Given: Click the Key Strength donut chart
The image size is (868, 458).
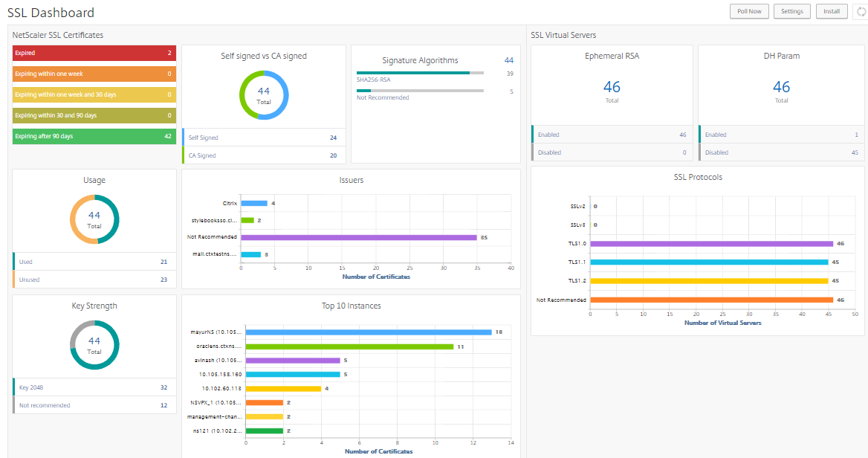Looking at the screenshot, I should [x=94, y=345].
